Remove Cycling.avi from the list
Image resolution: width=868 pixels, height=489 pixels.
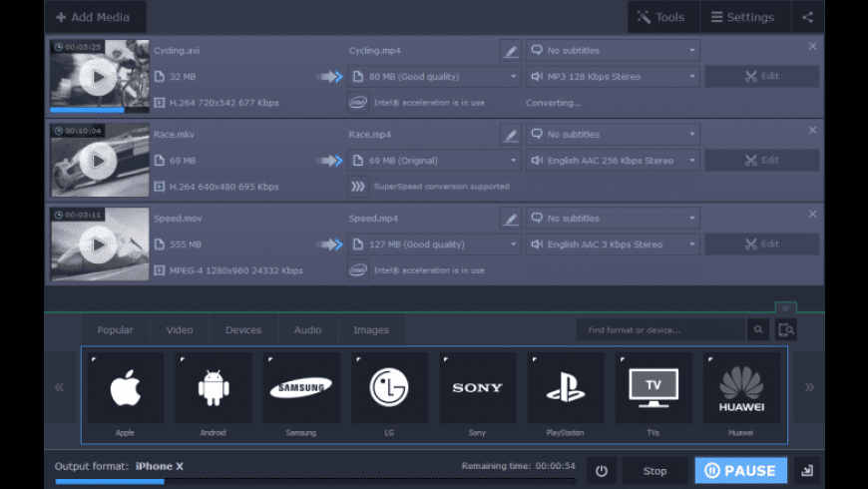[x=812, y=47]
